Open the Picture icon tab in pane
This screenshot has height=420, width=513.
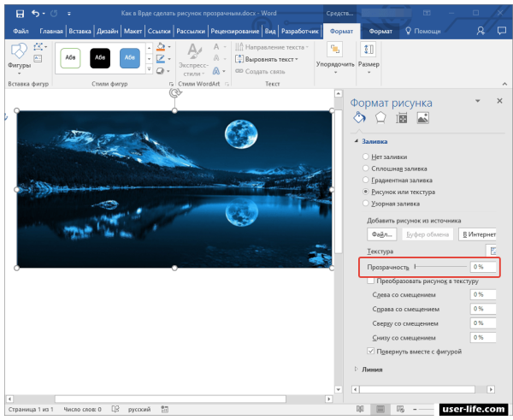pyautogui.click(x=422, y=118)
